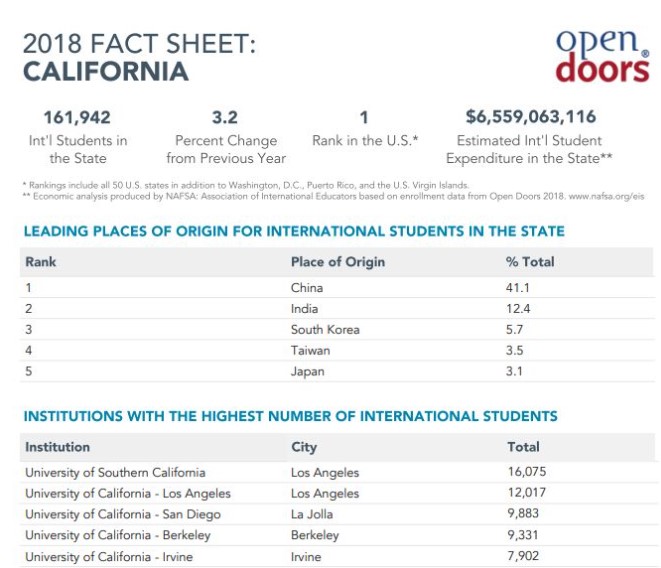The width and height of the screenshot is (661, 568).
Task: Click the $6,559,063,116 expenditure figure
Action: (x=531, y=117)
